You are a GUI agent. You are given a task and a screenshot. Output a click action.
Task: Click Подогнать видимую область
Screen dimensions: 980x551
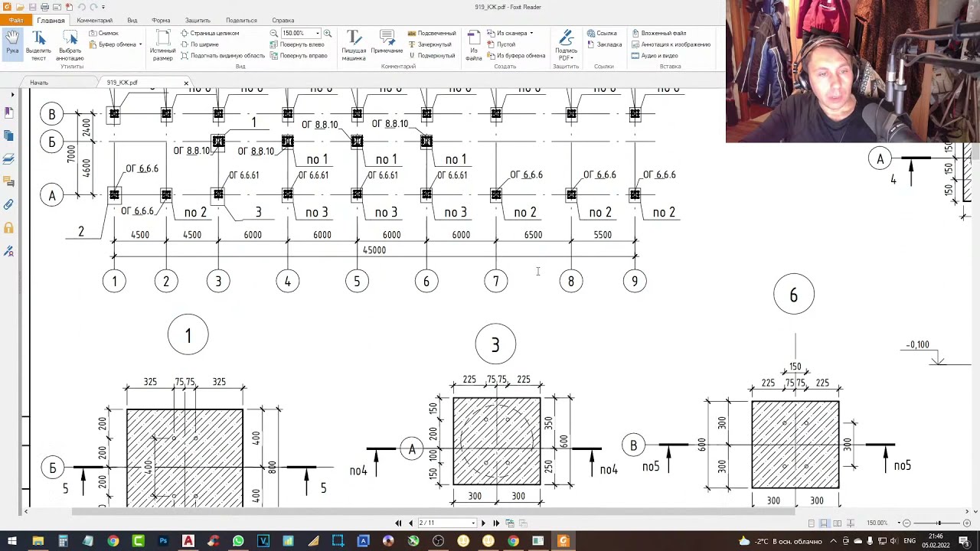[223, 56]
